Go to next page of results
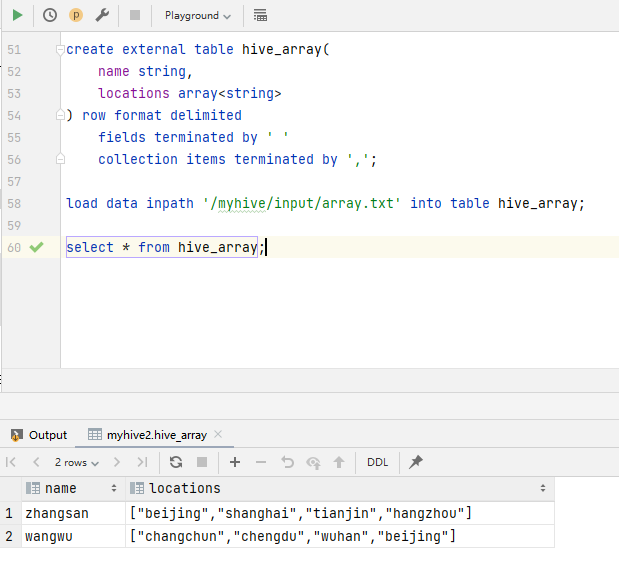 [117, 462]
